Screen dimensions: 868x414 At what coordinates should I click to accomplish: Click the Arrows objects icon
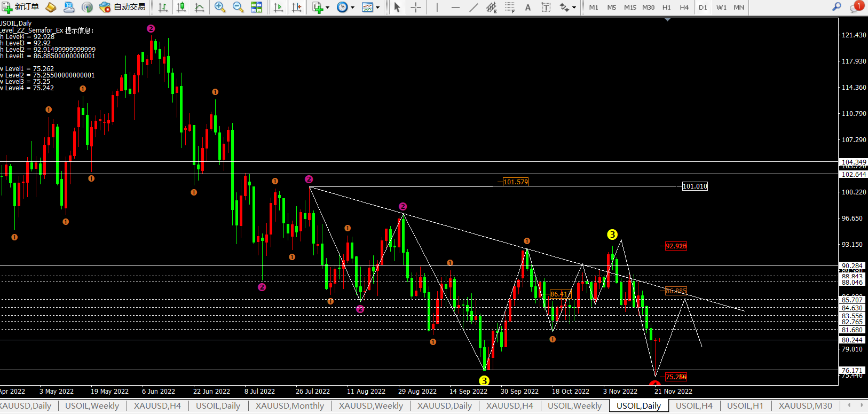564,7
